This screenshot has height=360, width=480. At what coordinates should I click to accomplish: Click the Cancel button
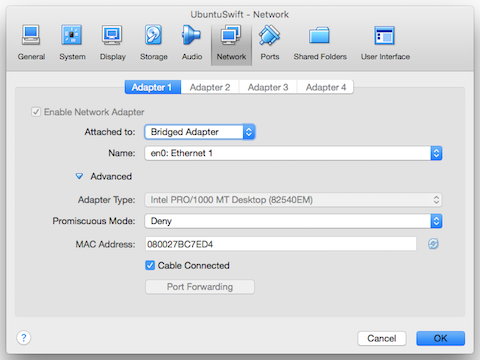coord(382,338)
